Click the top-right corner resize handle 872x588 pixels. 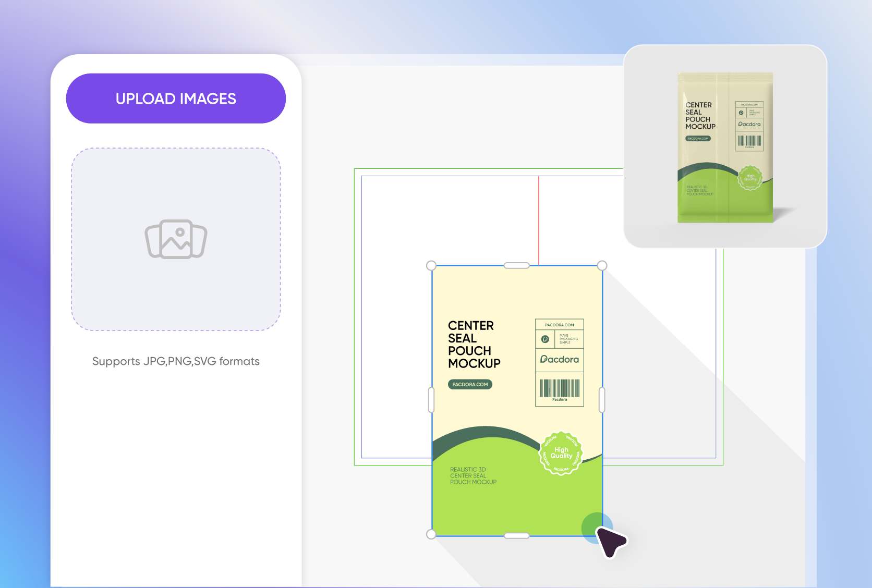pyautogui.click(x=602, y=266)
